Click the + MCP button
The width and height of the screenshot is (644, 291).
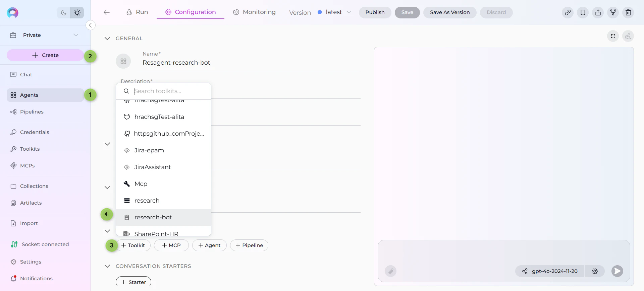tap(171, 245)
